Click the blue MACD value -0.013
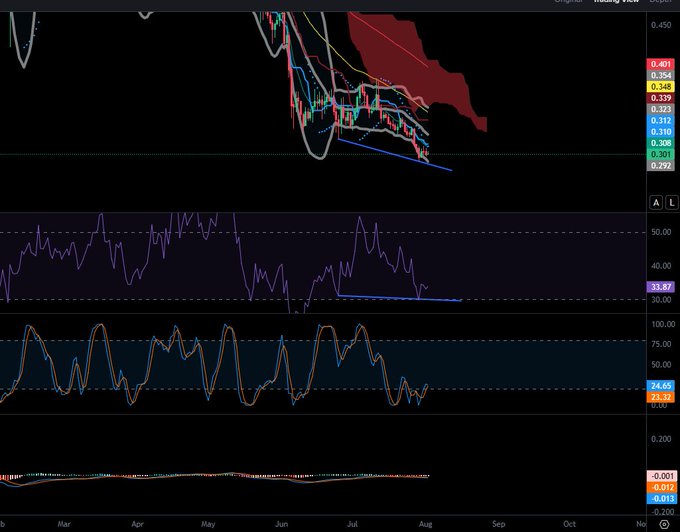 660,499
